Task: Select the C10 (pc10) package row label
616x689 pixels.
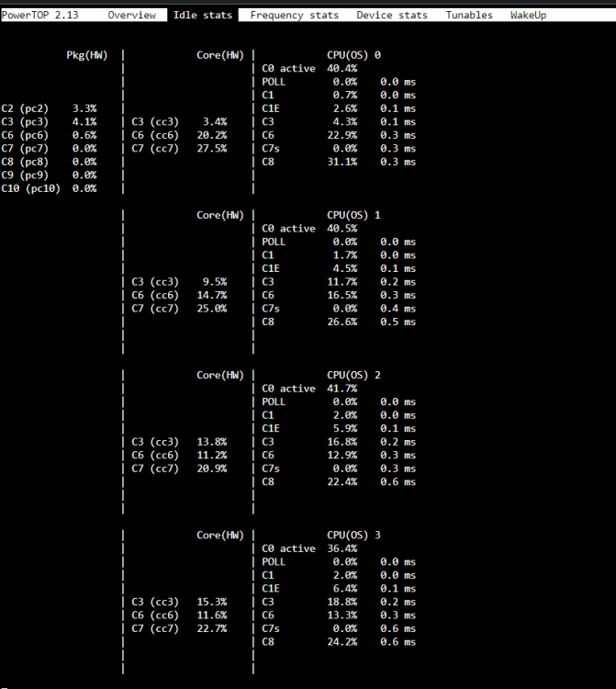Action: coord(30,188)
